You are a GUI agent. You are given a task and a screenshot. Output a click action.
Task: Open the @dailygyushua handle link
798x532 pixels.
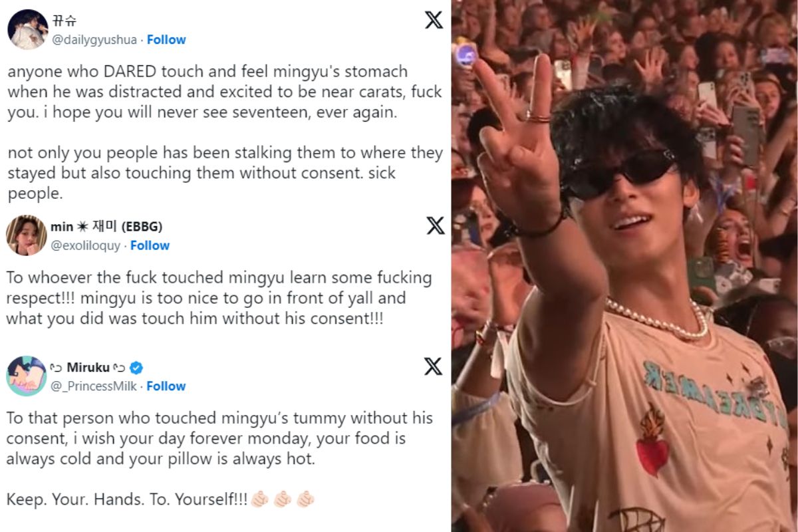tap(95, 40)
